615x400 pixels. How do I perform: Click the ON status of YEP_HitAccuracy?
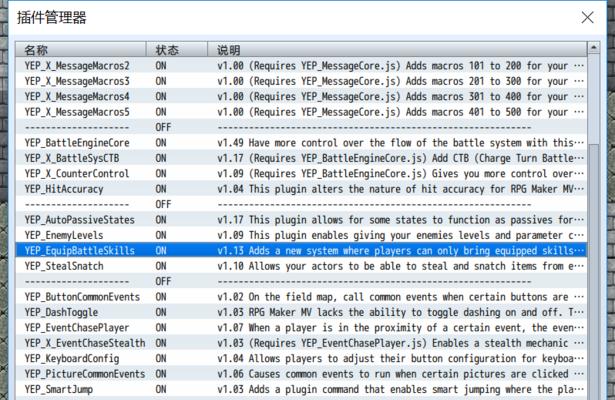[x=161, y=189]
